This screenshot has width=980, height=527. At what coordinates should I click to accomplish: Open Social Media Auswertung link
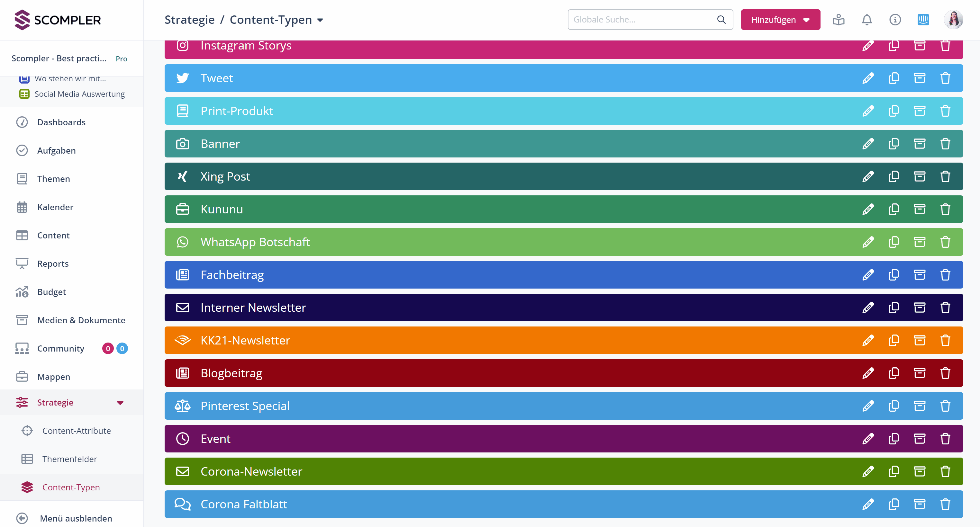click(x=79, y=94)
